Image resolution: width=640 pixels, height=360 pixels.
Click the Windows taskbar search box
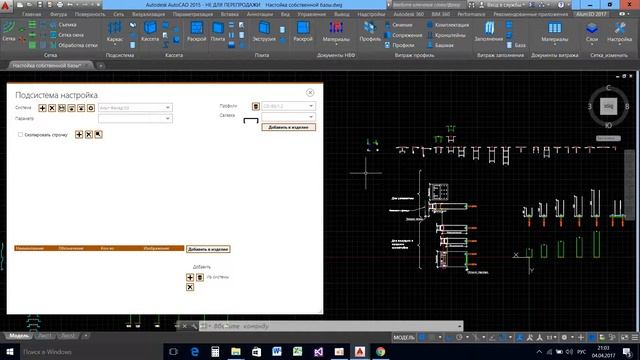(x=91, y=352)
